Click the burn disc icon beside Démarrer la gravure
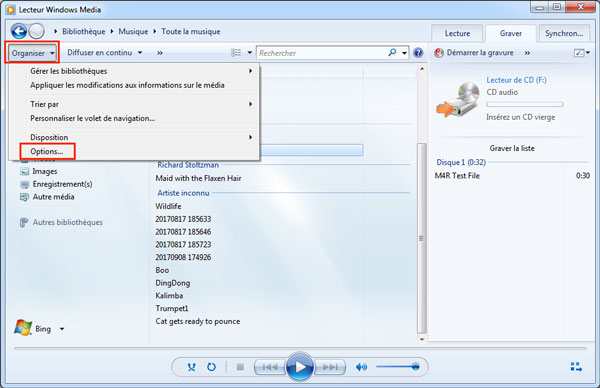600x388 pixels. click(x=439, y=53)
